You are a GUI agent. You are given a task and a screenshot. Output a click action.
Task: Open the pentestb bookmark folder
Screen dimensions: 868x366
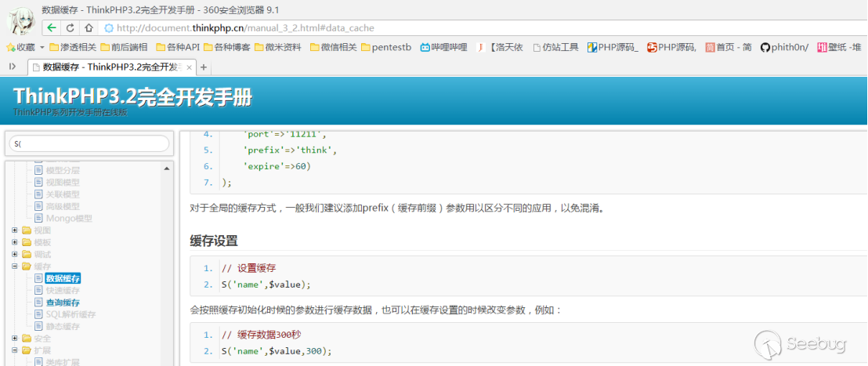coord(386,47)
